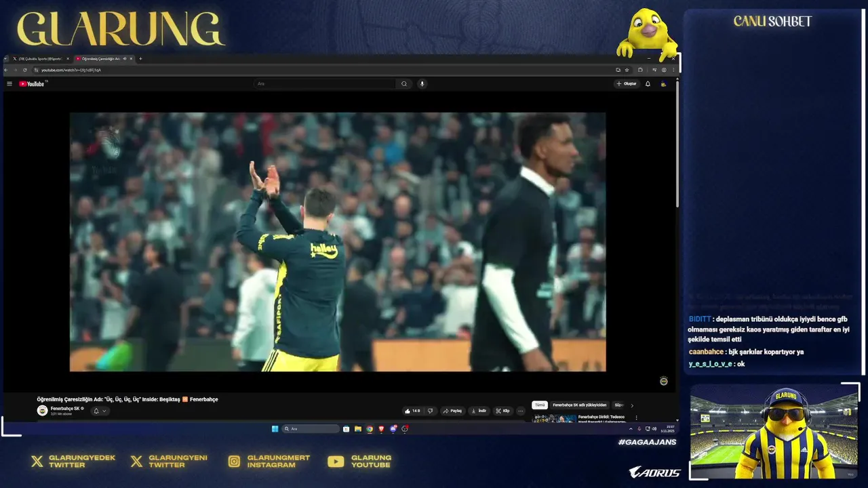Go to the YouTube home logo
The height and width of the screenshot is (488, 868).
click(31, 84)
